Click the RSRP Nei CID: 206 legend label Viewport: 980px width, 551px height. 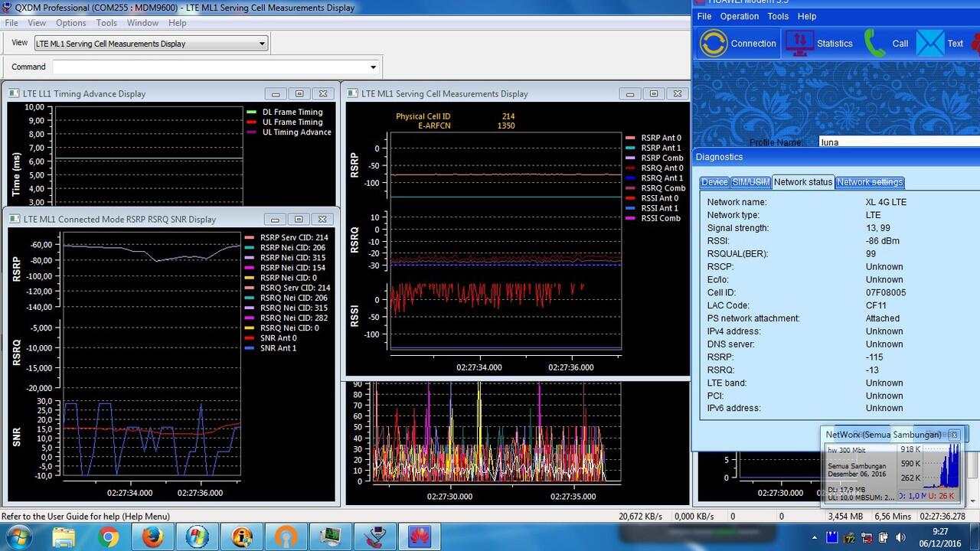(x=292, y=248)
